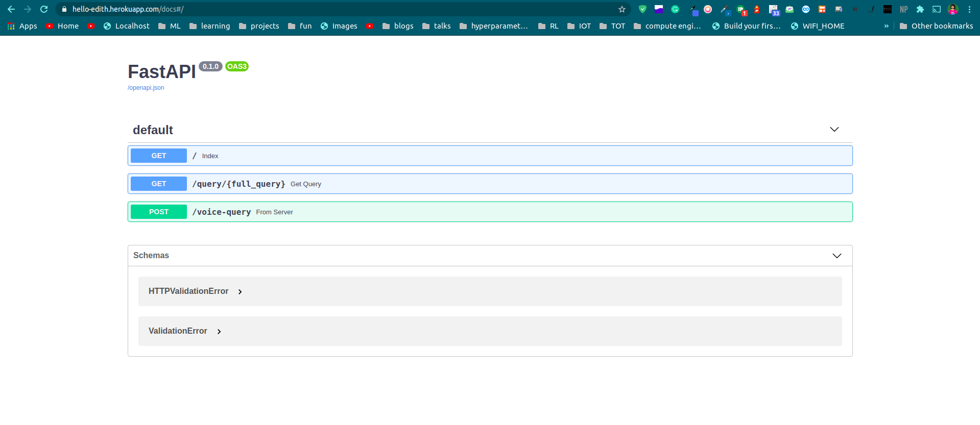Open the AdGuard green shield extension
Screen dimensions: 980x425
pos(642,9)
